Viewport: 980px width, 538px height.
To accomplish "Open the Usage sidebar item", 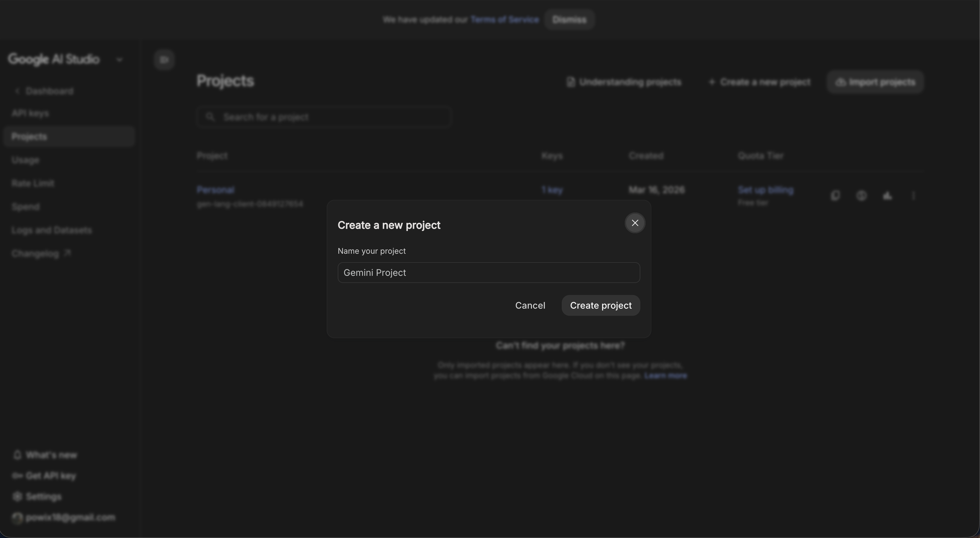I will pos(25,160).
